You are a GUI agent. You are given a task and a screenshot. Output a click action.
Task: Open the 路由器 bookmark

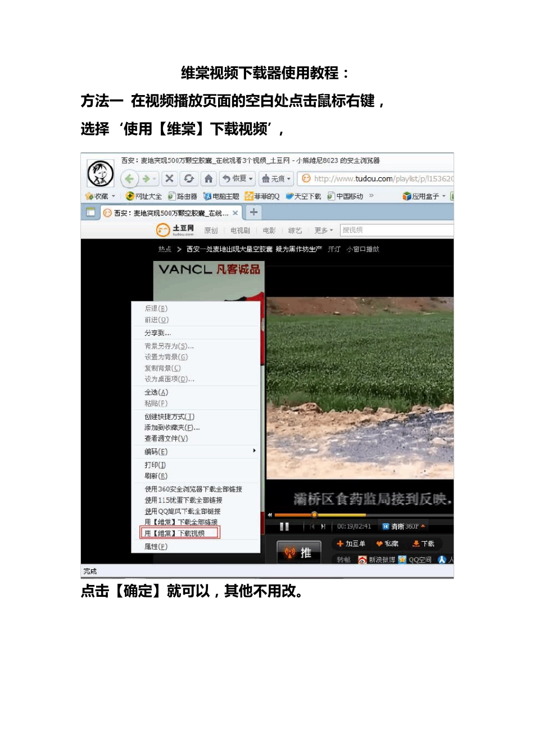coord(183,196)
